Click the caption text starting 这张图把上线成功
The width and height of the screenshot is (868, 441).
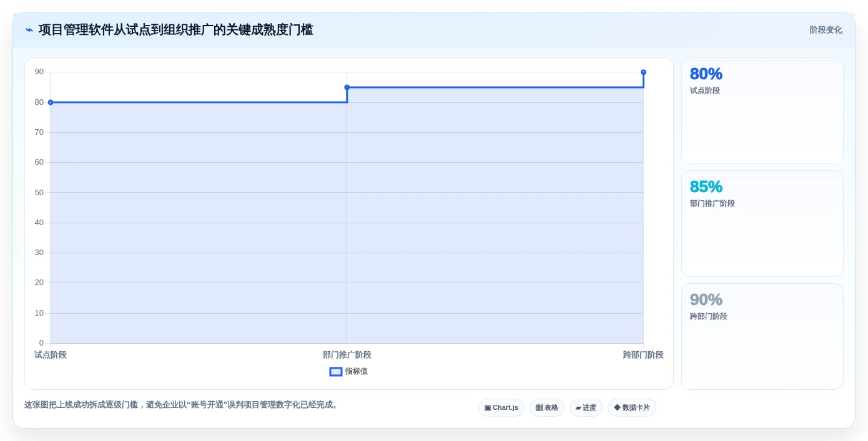(x=182, y=405)
